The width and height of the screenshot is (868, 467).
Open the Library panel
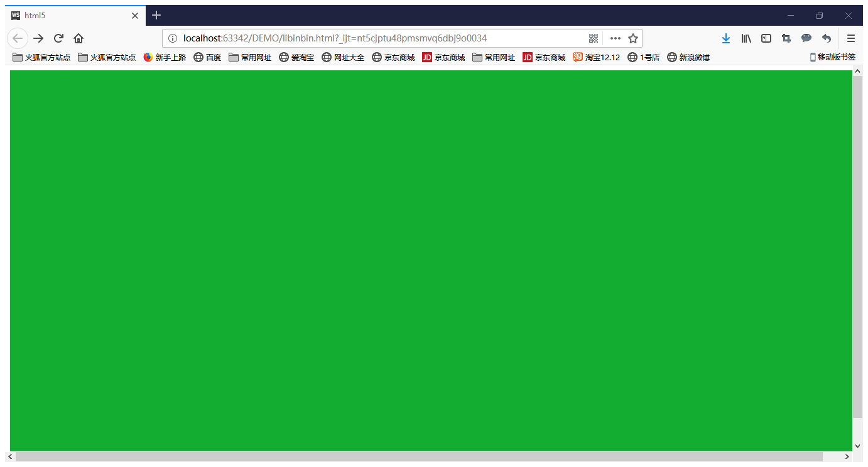746,38
